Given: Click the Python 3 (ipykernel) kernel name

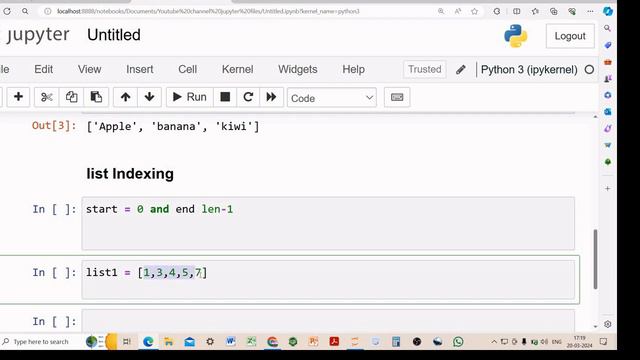Looking at the screenshot, I should point(529,70).
